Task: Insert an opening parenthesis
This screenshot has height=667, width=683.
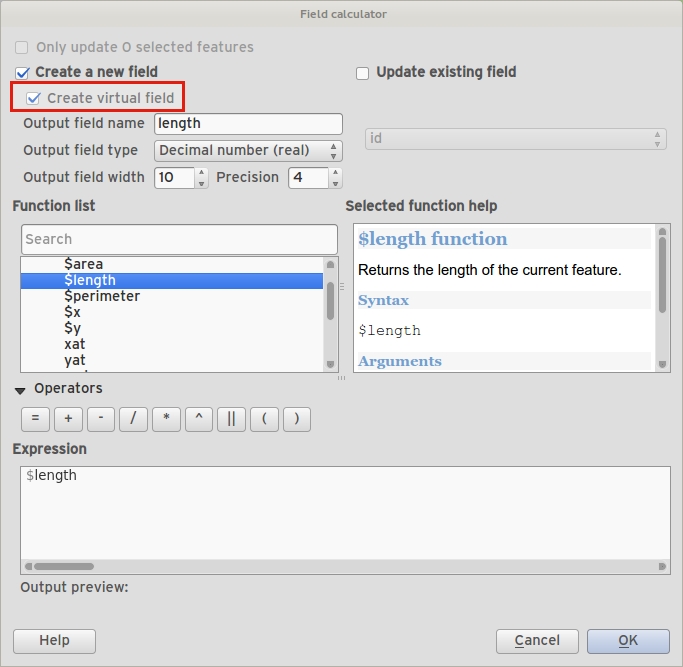Action: click(x=264, y=419)
